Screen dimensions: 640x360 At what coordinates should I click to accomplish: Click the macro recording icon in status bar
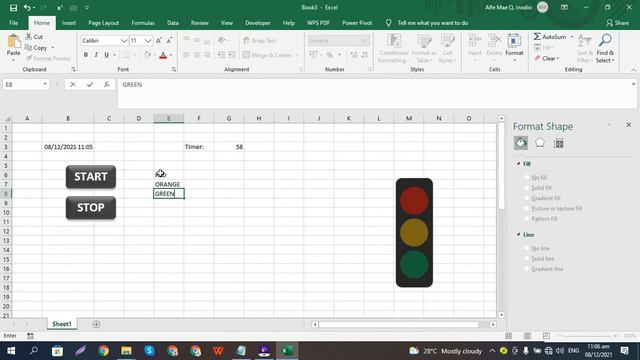coord(30,336)
